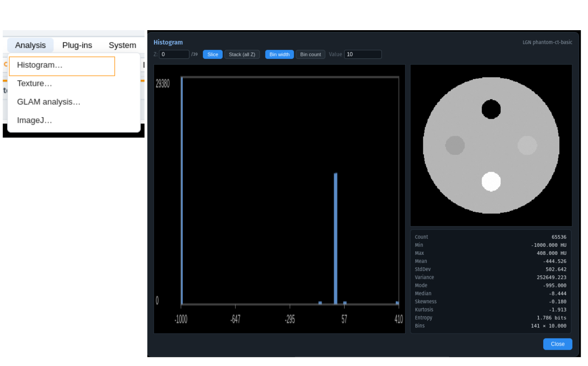Select the Histogram dialog title
588x366 pixels.
pos(168,42)
